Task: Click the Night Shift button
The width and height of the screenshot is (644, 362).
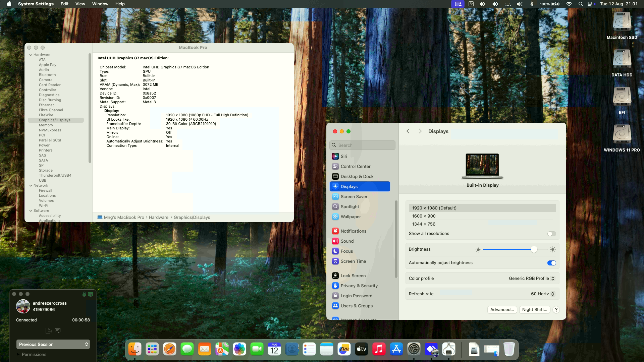Action: [534, 310]
